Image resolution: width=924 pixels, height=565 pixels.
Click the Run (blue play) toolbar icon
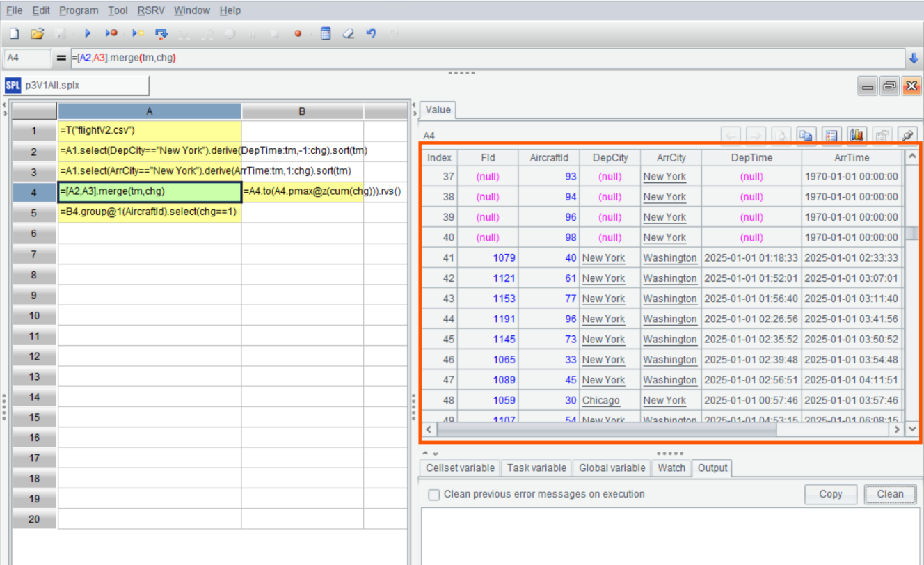pyautogui.click(x=88, y=33)
